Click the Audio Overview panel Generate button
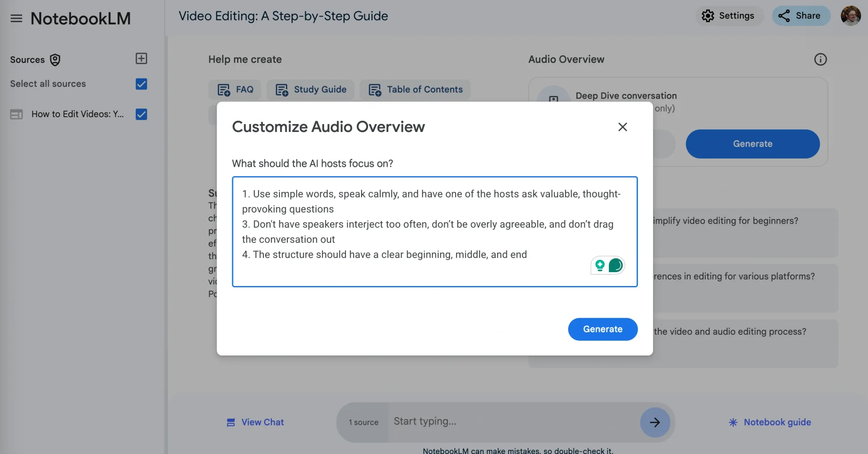868x454 pixels. (x=752, y=144)
